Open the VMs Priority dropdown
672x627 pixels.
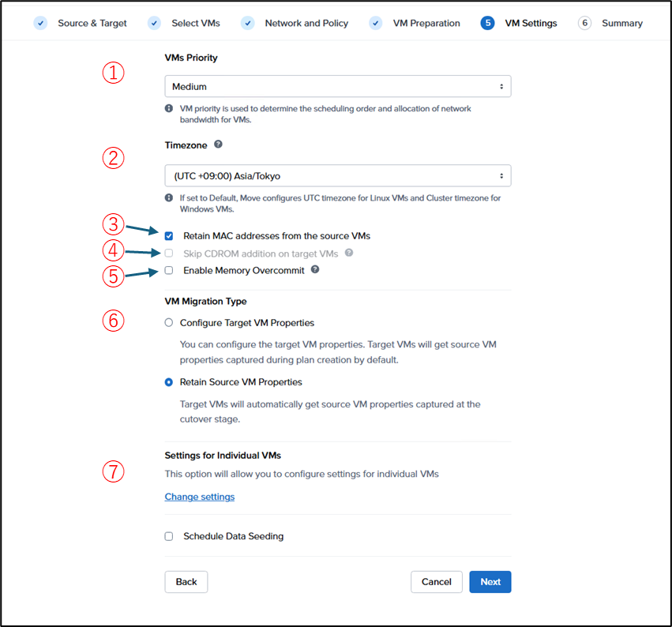pyautogui.click(x=337, y=86)
